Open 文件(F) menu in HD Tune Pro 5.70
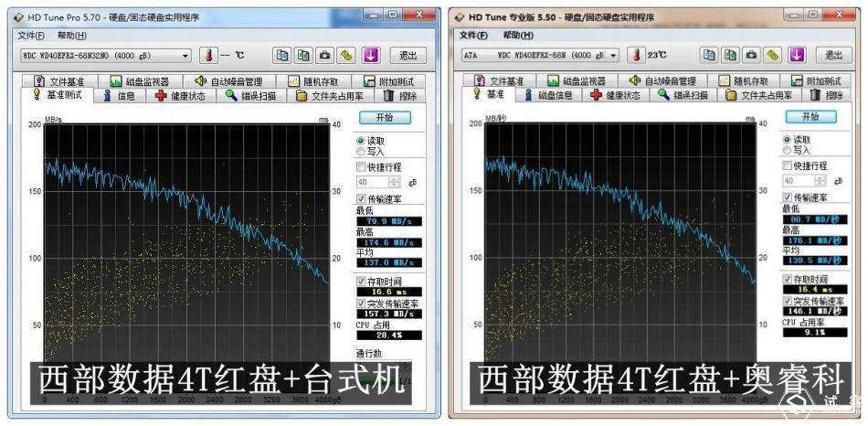Image resolution: width=868 pixels, height=426 pixels. point(31,36)
